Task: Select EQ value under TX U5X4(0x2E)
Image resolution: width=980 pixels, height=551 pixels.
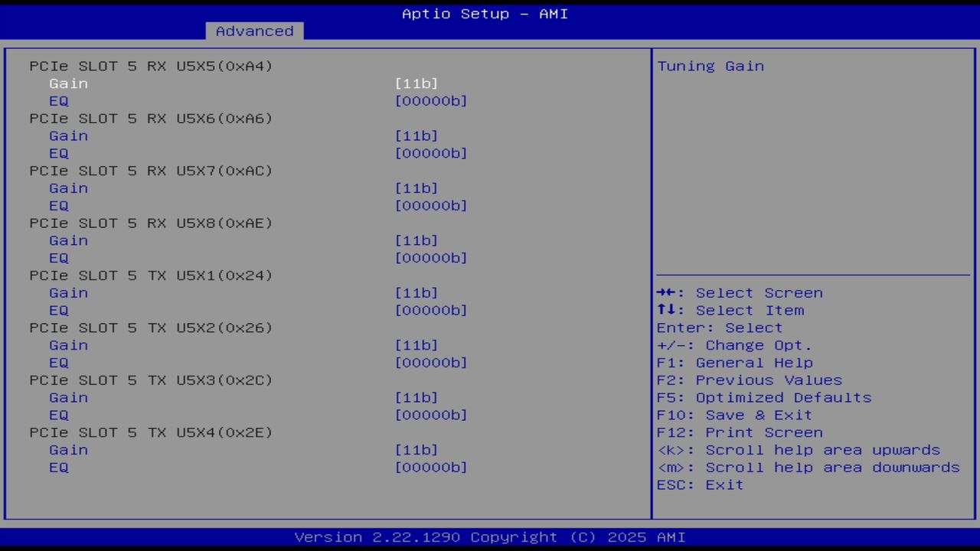Action: (x=431, y=468)
